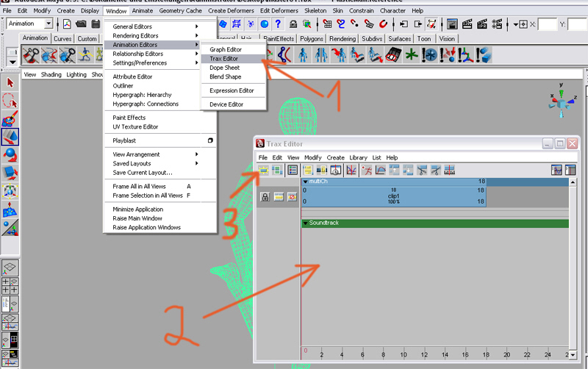Screen dimensions: 588x369
Task: Click the green asterisk shelf icon
Action: point(412,54)
